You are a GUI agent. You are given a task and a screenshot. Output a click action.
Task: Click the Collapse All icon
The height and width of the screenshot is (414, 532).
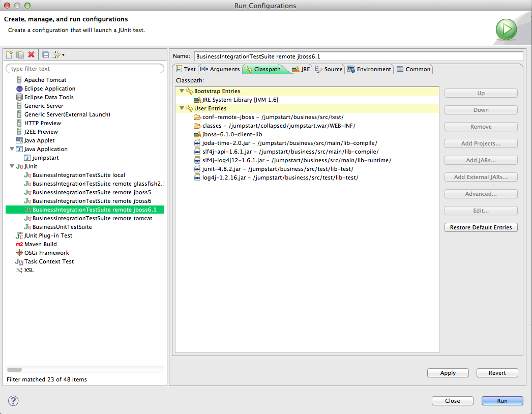point(46,54)
